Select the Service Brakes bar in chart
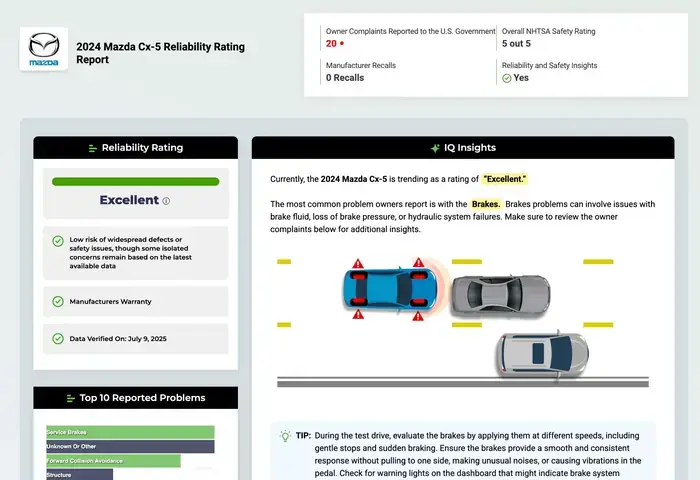The width and height of the screenshot is (700, 480). point(130,432)
